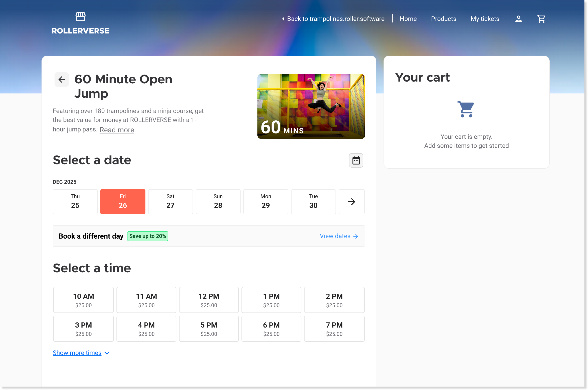Viewport: 588px width, 390px height.
Task: Click back arrow beside 60 Minute Open Jump
Action: tap(62, 80)
